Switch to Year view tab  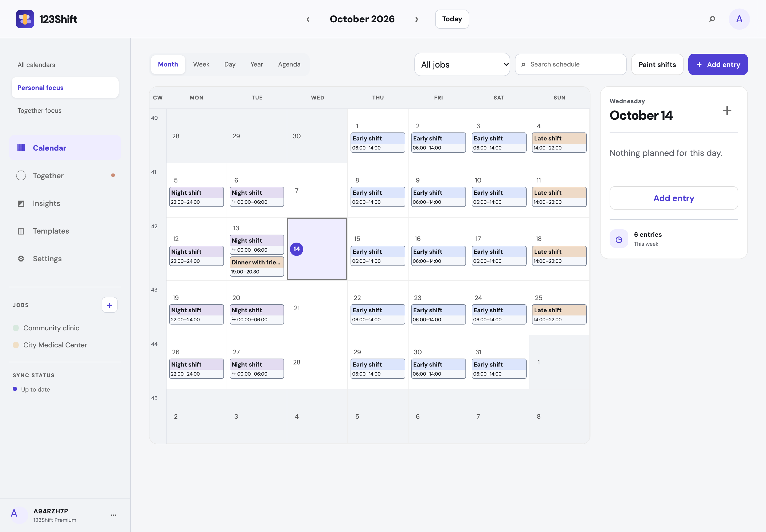pos(257,64)
